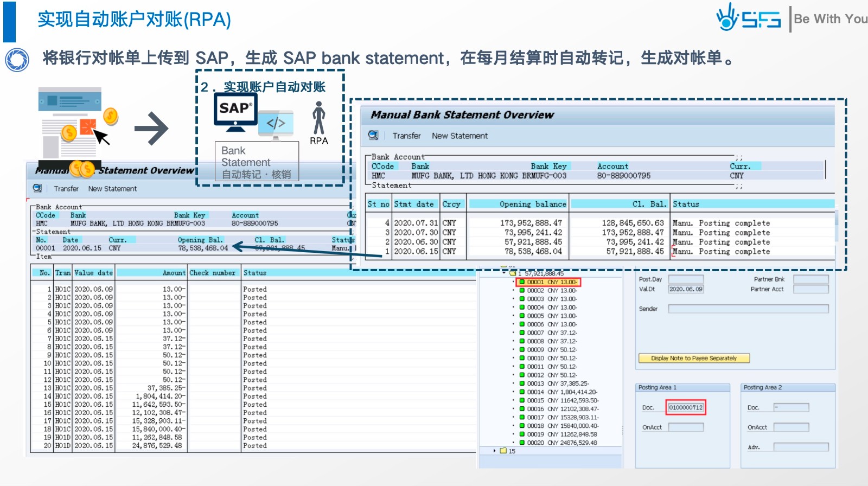The width and height of the screenshot is (868, 486).
Task: Click New Statement in the left overview toolbar
Action: pyautogui.click(x=112, y=189)
